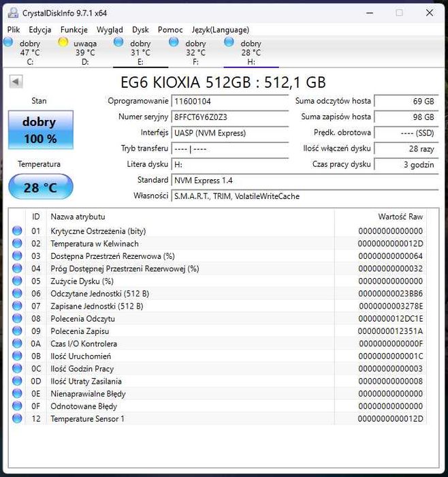The width and height of the screenshot is (448, 477).
Task: Select 'Nienaprawialne Błędy' attribute row
Action: [218, 393]
